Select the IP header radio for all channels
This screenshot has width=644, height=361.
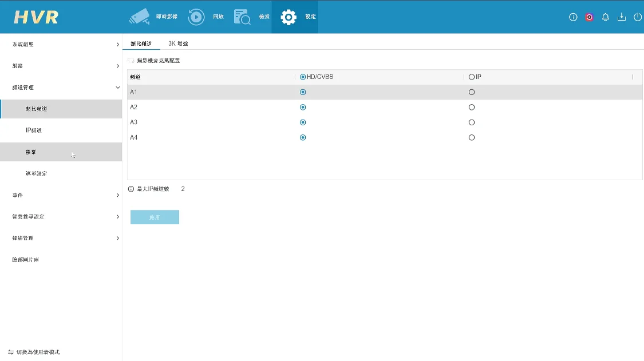coord(472,77)
